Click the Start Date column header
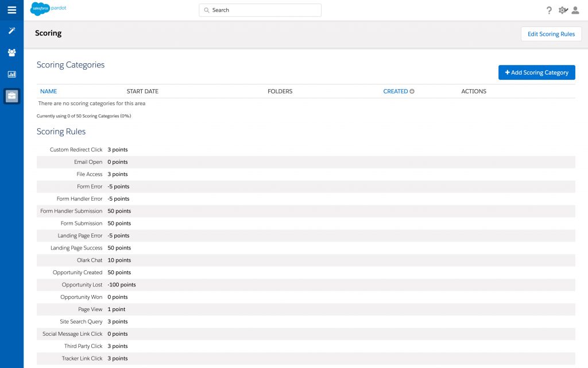Screen dimensions: 588x368 [142, 91]
